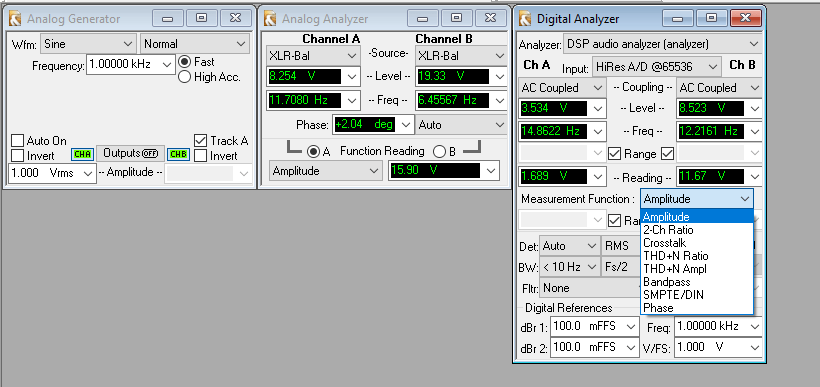Open the HiRes A/D @65536 input dropdown
This screenshot has height=387, width=820.
point(656,67)
